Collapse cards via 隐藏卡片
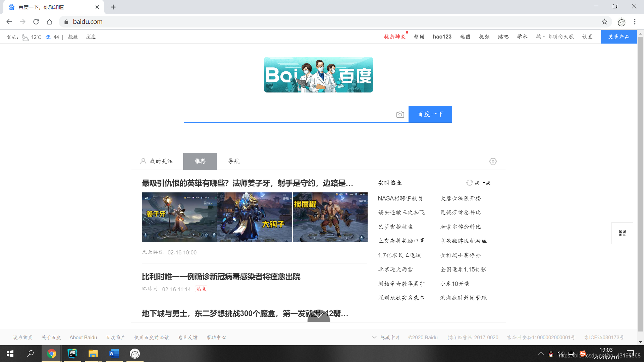644x362 pixels. tap(386, 338)
